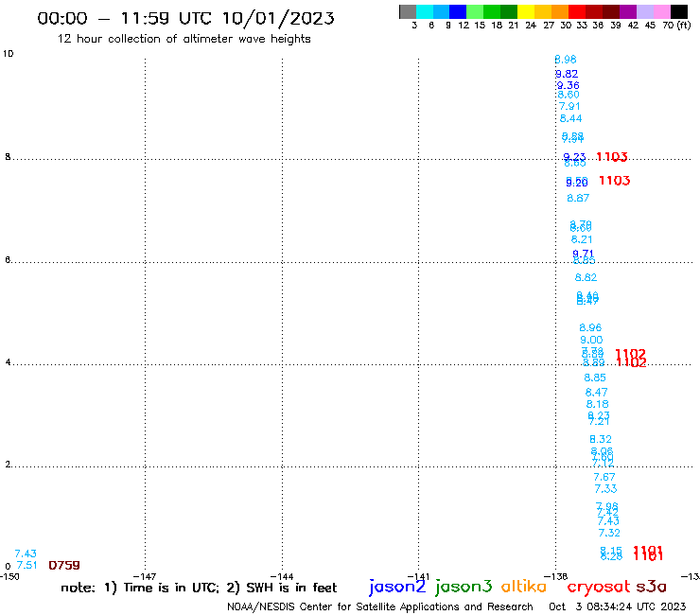Click the gray 3 ft legend swatch
700x615 pixels.
tap(408, 11)
